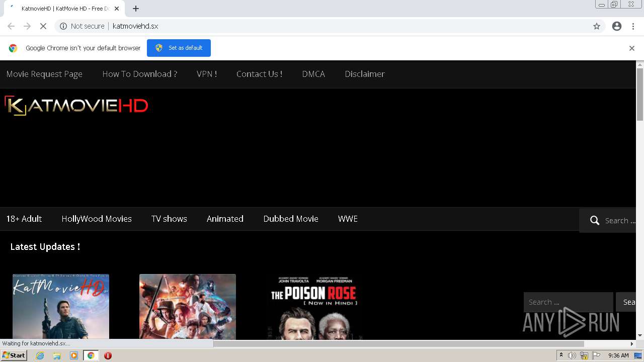This screenshot has height=362, width=644.
Task: Show hidden system tray icons
Action: tap(561, 355)
